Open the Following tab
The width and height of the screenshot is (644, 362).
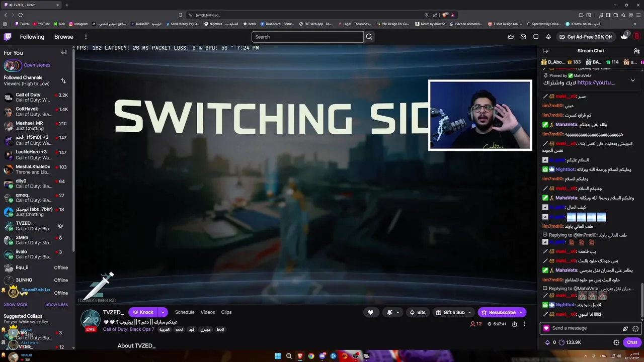click(x=32, y=37)
